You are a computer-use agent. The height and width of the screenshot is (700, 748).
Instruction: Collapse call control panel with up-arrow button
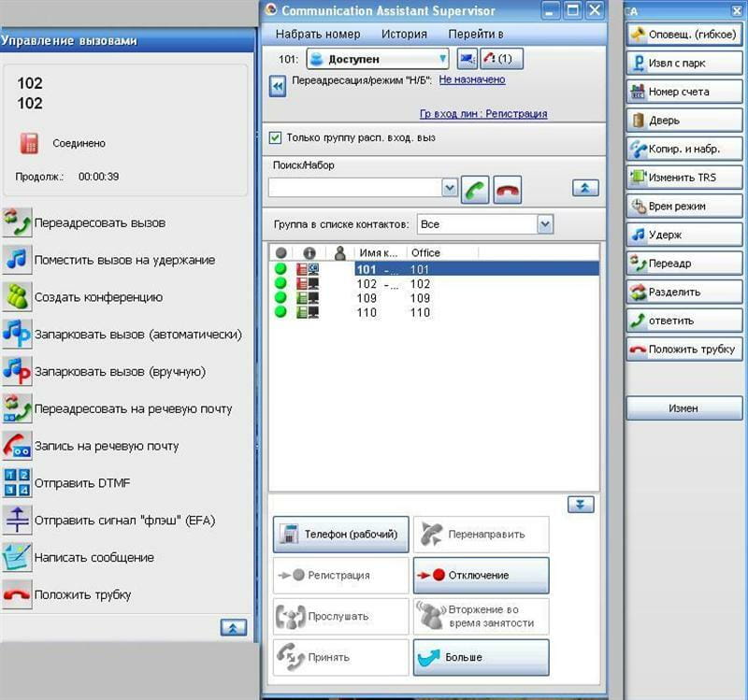pyautogui.click(x=234, y=627)
